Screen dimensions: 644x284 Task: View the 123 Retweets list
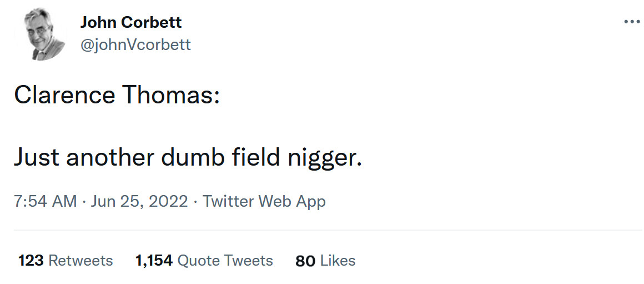tap(66, 260)
